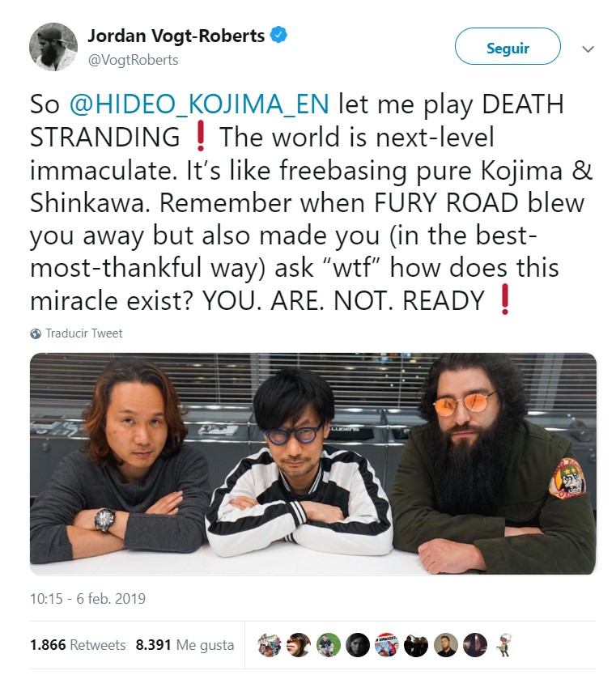Open @HIDEO_KOJIMA_EN mention link
The height and width of the screenshot is (675, 616).
coord(199,104)
